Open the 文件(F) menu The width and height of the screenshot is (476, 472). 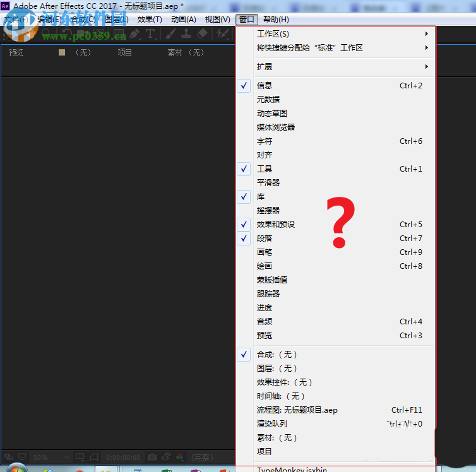tap(16, 20)
